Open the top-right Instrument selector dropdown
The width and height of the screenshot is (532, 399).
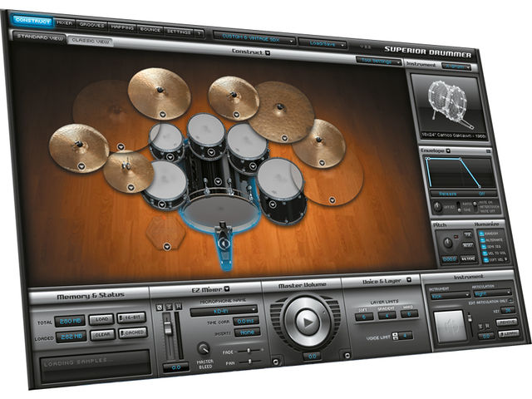click(x=457, y=66)
